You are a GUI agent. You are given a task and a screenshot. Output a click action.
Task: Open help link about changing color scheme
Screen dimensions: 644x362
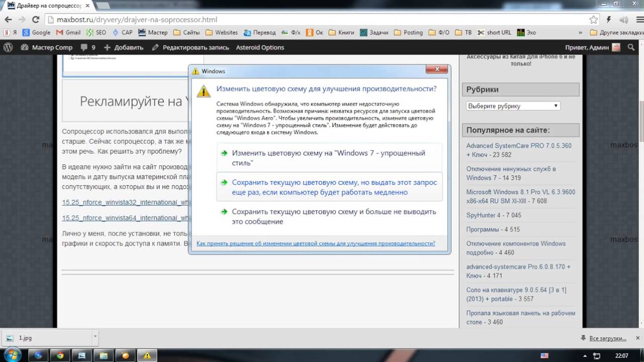click(315, 243)
